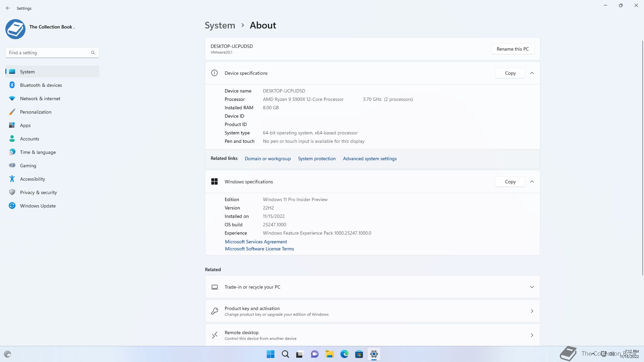Screen dimensions: 644x362
Task: Click the Time & language clock icon
Action: click(x=12, y=152)
